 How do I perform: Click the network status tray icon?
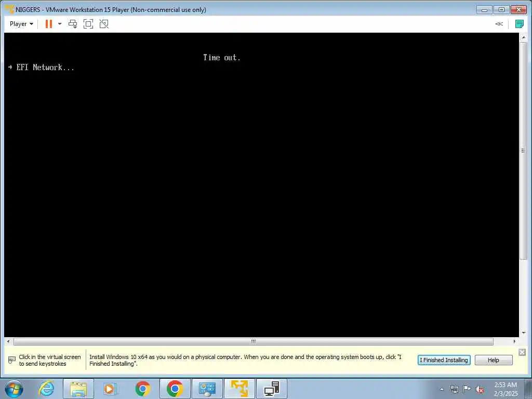coord(454,389)
